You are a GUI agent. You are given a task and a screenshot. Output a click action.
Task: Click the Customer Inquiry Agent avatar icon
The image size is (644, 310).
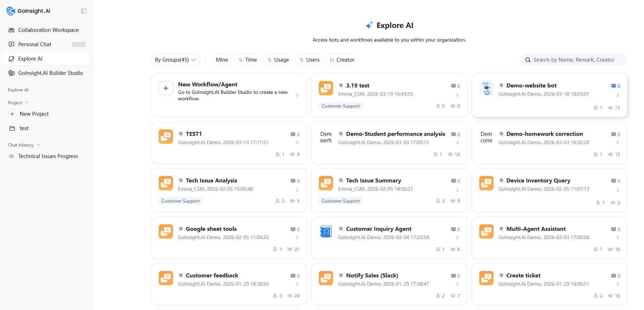pyautogui.click(x=326, y=232)
